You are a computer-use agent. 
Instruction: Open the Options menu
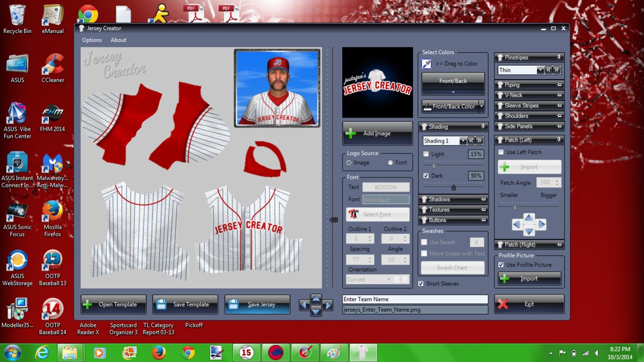click(92, 40)
